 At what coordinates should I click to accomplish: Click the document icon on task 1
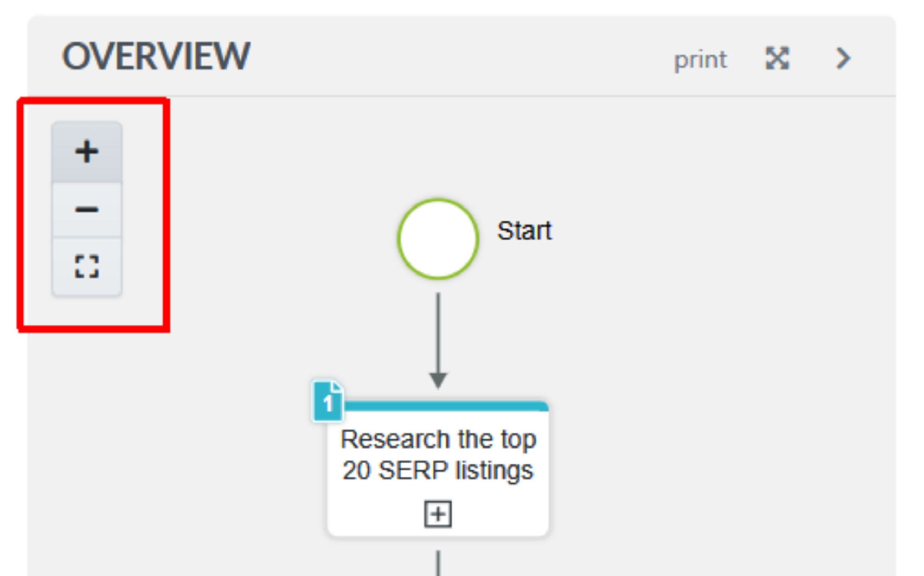pyautogui.click(x=325, y=402)
